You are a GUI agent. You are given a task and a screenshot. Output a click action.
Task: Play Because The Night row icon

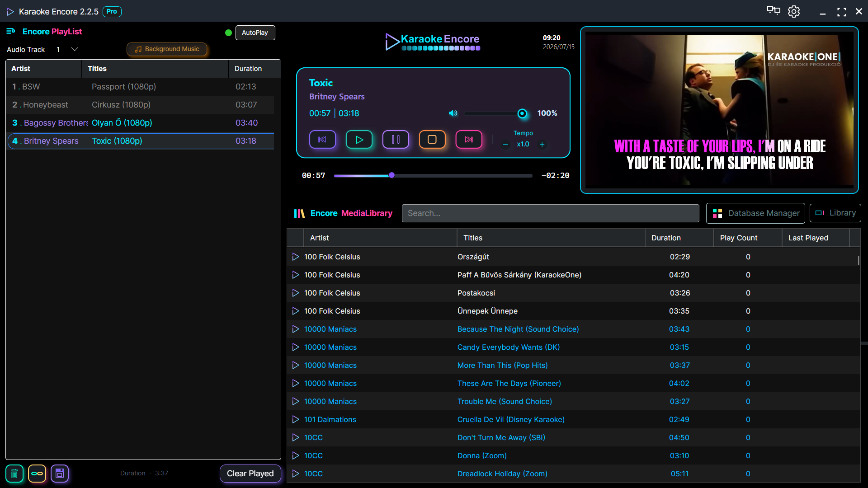click(296, 329)
